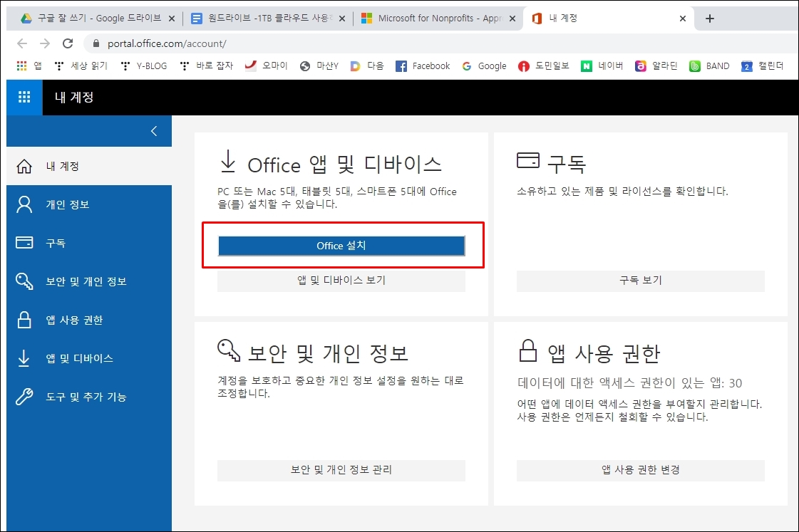799x532 pixels.
Task: Select 내 계정 home item in sidebar
Action: coord(89,167)
